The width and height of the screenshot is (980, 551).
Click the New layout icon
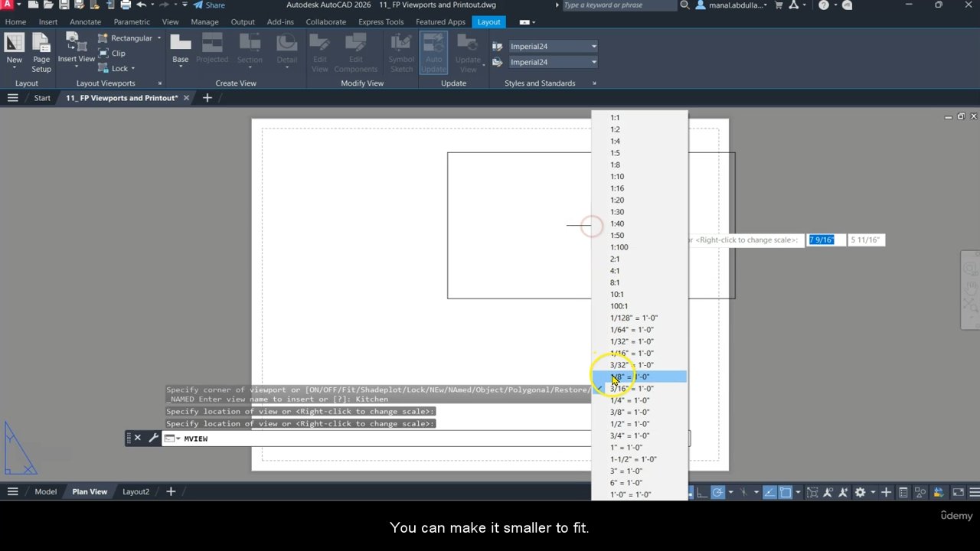pyautogui.click(x=14, y=47)
